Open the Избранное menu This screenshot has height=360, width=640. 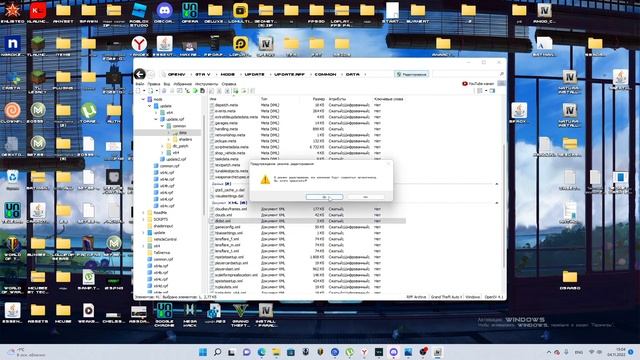[x=182, y=84]
